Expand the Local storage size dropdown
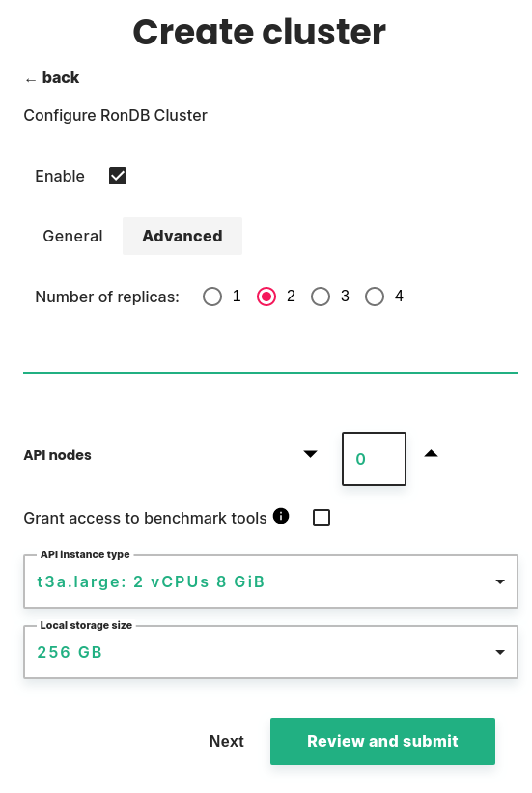This screenshot has height=793, width=532. [270, 652]
